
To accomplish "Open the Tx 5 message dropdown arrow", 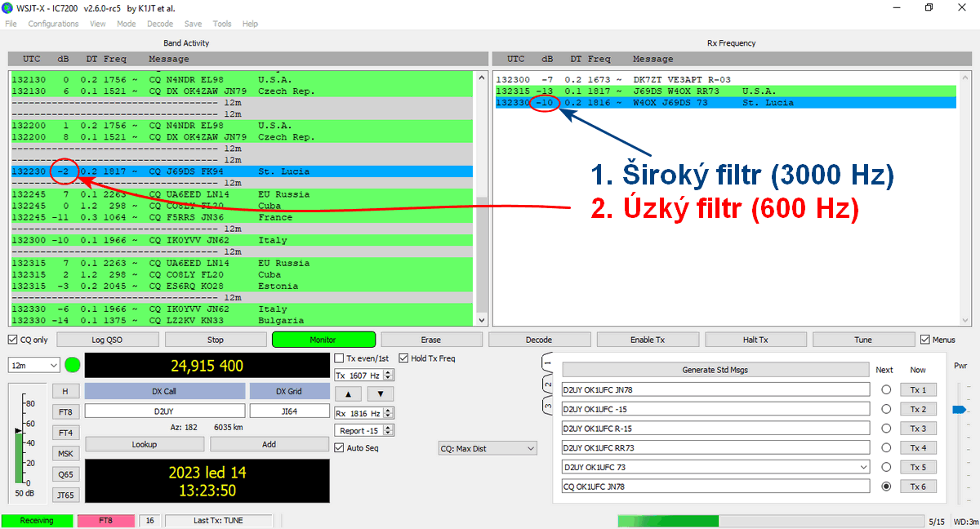I will [863, 467].
